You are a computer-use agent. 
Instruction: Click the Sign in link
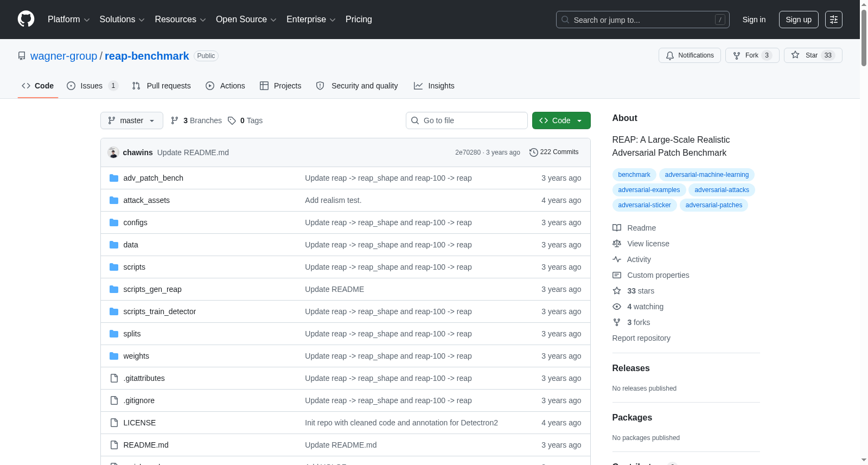(x=754, y=20)
